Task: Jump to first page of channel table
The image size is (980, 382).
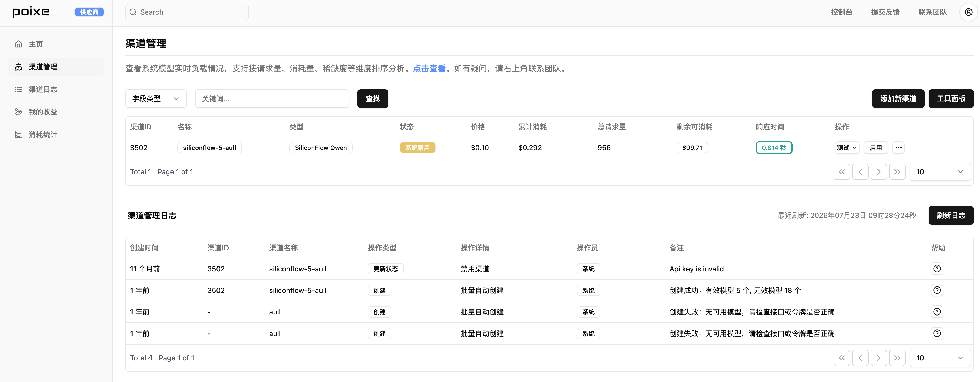Action: 842,172
